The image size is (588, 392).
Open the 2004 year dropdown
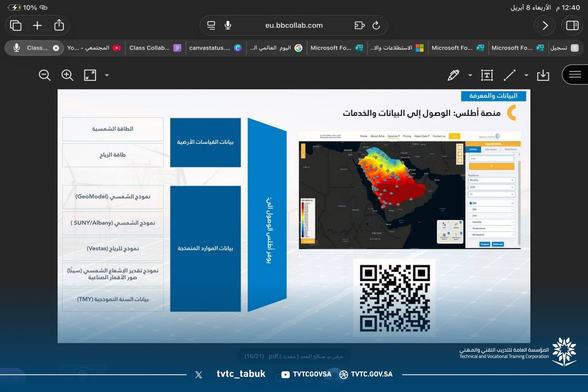tap(491, 187)
